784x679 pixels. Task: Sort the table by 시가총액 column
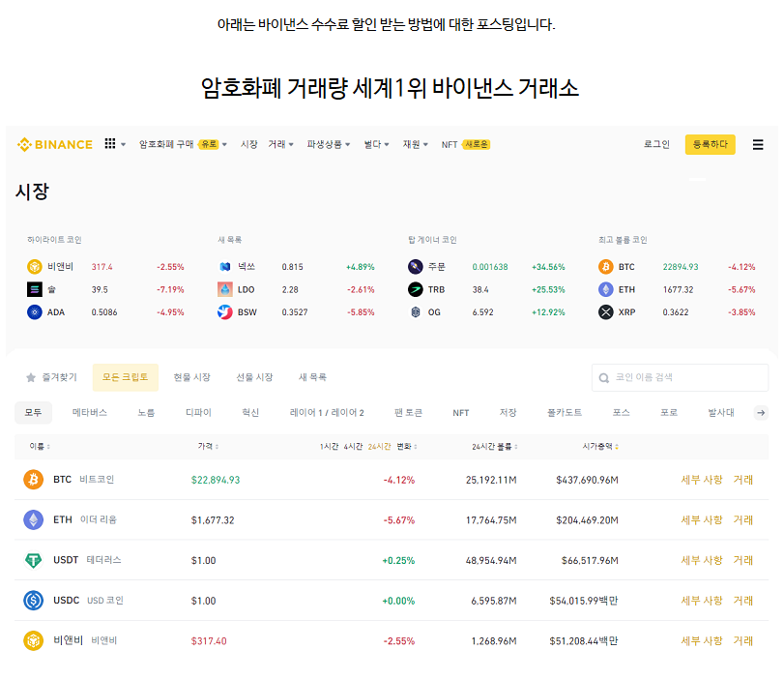point(600,446)
